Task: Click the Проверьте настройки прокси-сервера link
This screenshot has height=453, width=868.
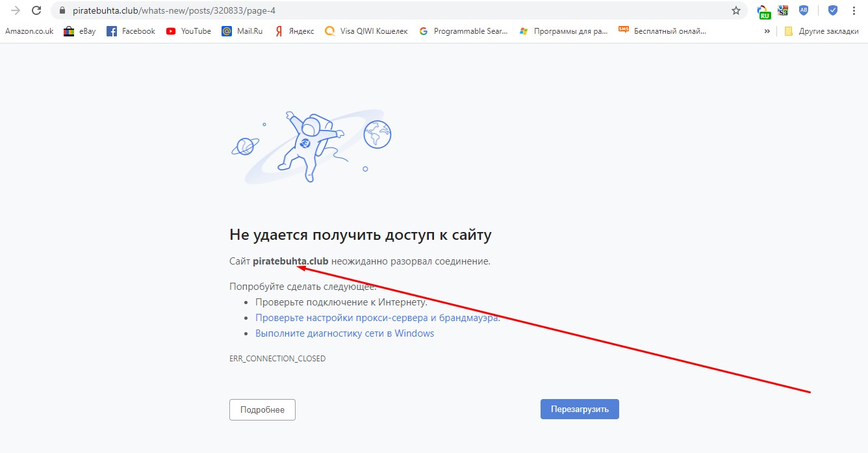Action: pos(377,318)
